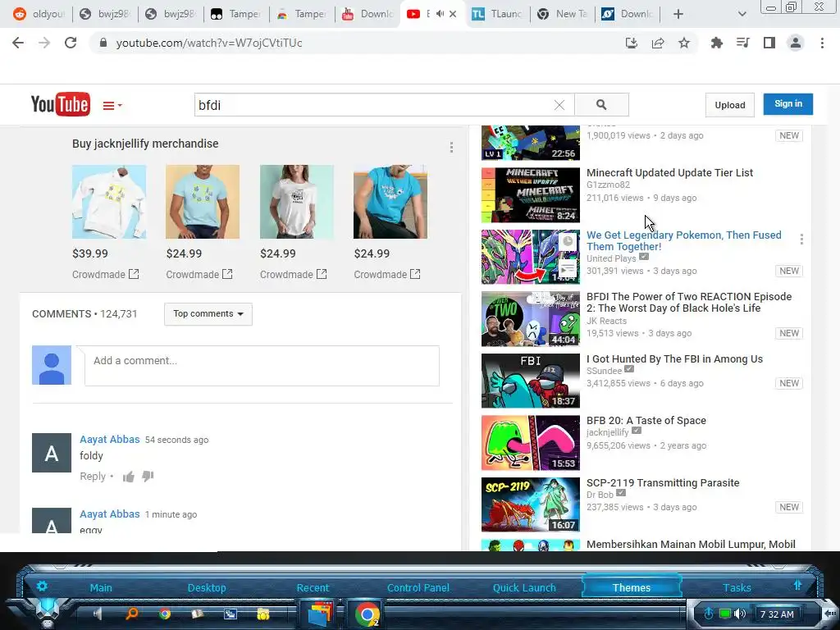840x630 pixels.
Task: Open BFDI Power of Two REACTION thumbnail
Action: coord(531,319)
